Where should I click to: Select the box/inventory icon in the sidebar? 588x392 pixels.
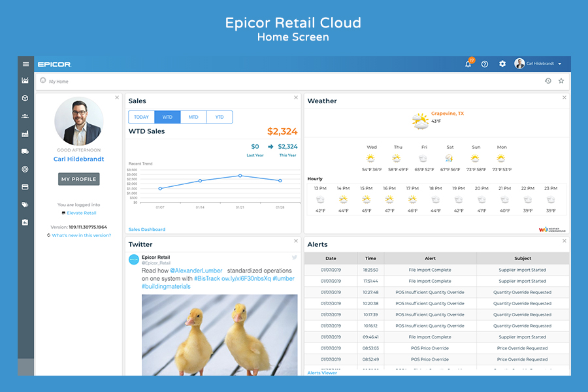point(25,99)
